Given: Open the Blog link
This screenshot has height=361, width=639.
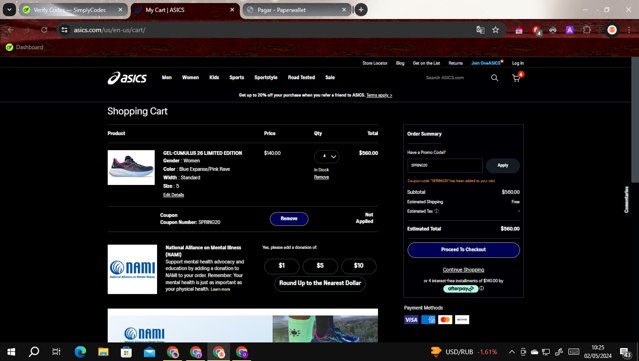Looking at the screenshot, I should pyautogui.click(x=400, y=63).
